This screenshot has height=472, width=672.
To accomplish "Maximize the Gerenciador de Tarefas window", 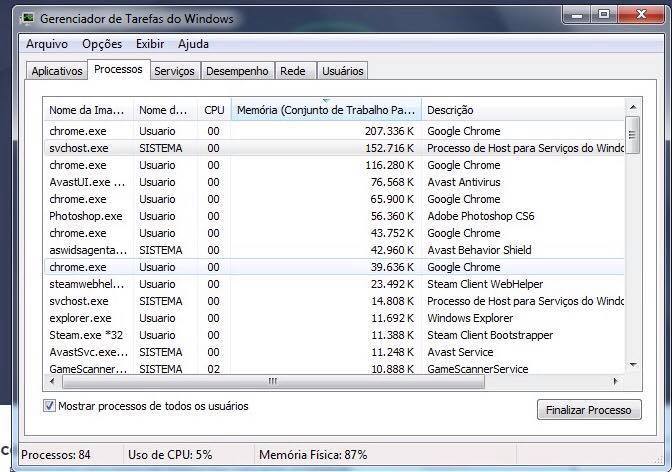I will coord(604,15).
